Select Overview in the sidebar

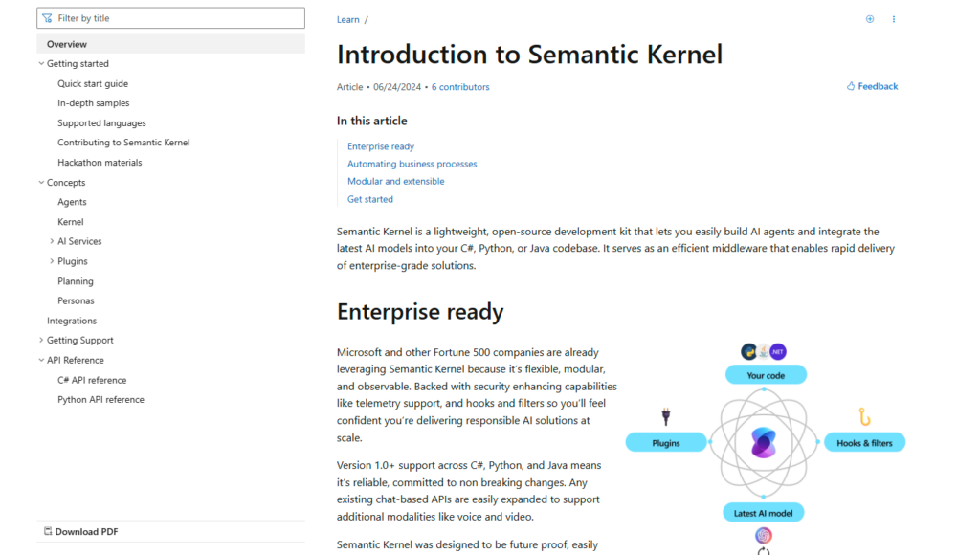click(67, 44)
